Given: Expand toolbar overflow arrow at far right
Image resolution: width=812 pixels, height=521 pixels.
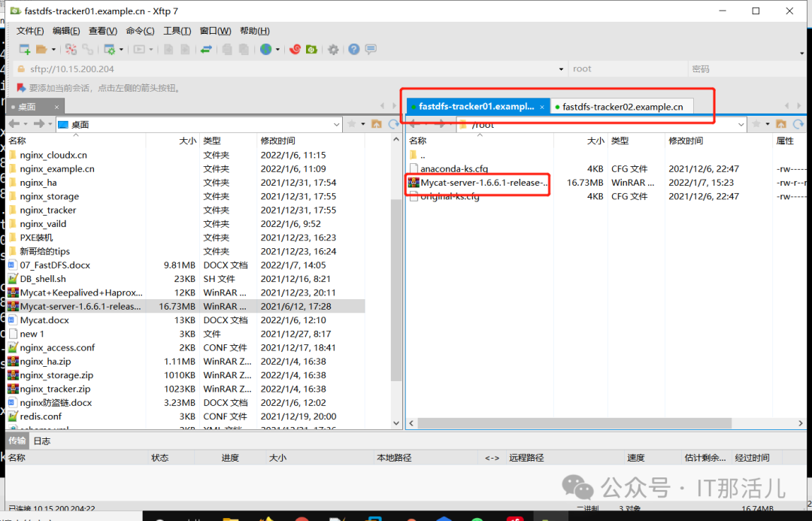Looking at the screenshot, I should (801, 53).
